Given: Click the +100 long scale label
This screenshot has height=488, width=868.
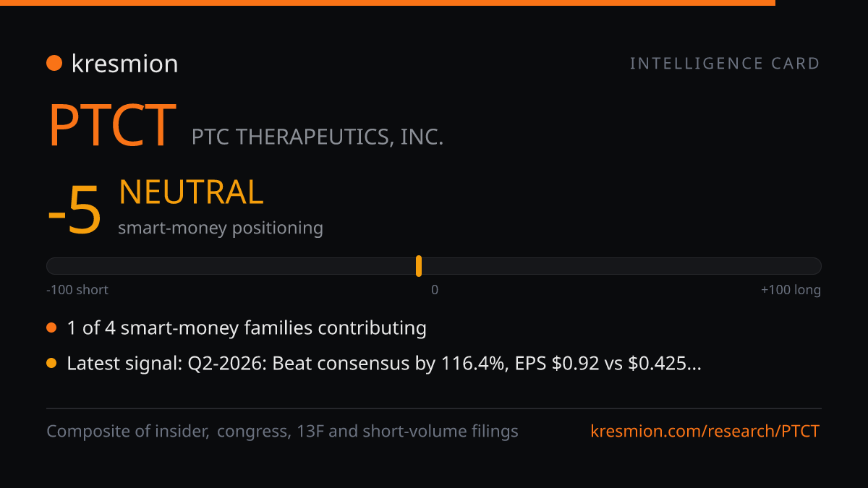Looking at the screenshot, I should (791, 290).
